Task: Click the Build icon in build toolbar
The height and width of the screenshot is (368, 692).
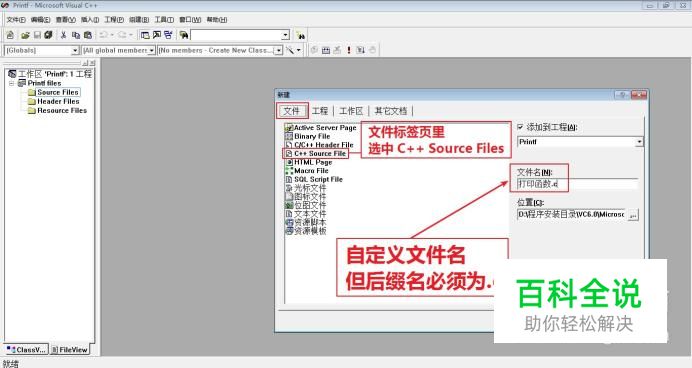Action: point(326,50)
